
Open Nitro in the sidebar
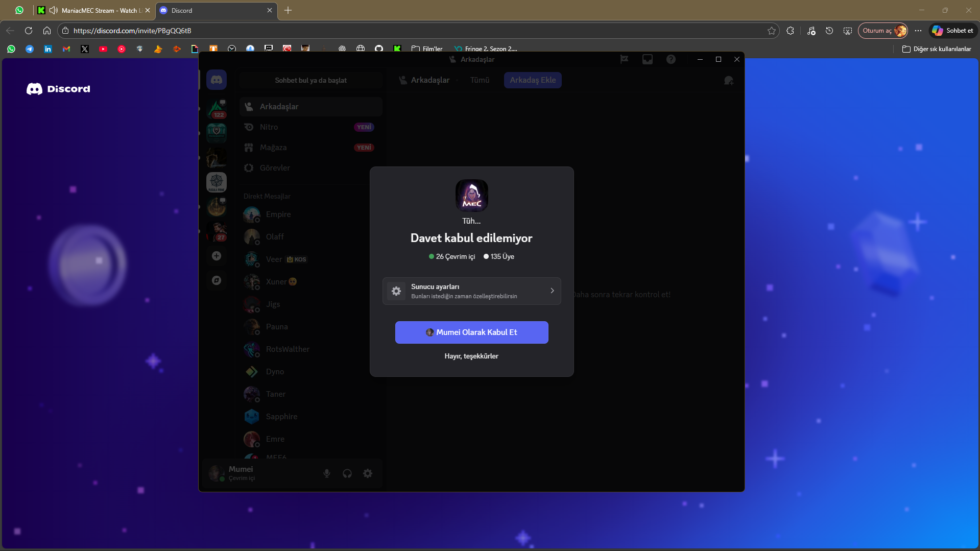pyautogui.click(x=310, y=127)
